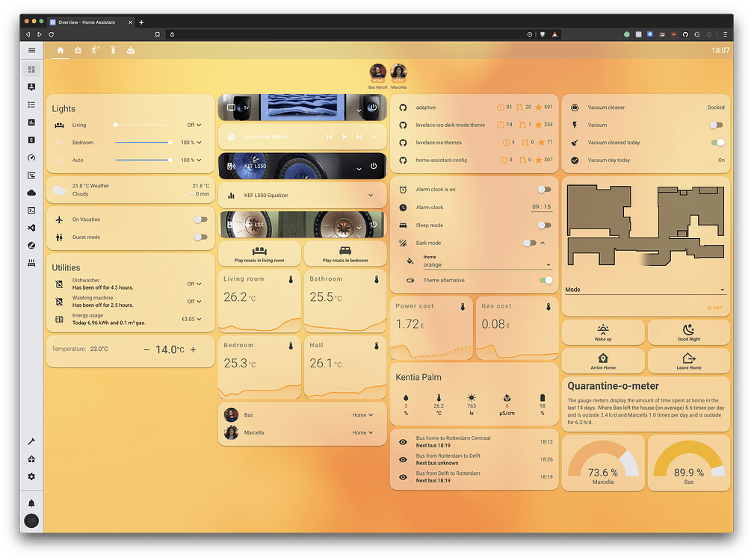Power off the KEF LS50 speaker

click(x=373, y=167)
